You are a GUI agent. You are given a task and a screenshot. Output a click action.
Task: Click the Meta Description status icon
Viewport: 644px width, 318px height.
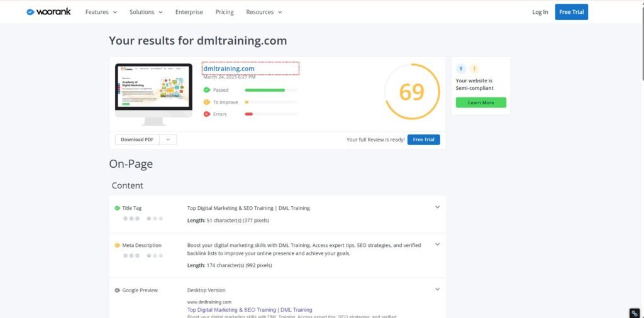pyautogui.click(x=117, y=245)
